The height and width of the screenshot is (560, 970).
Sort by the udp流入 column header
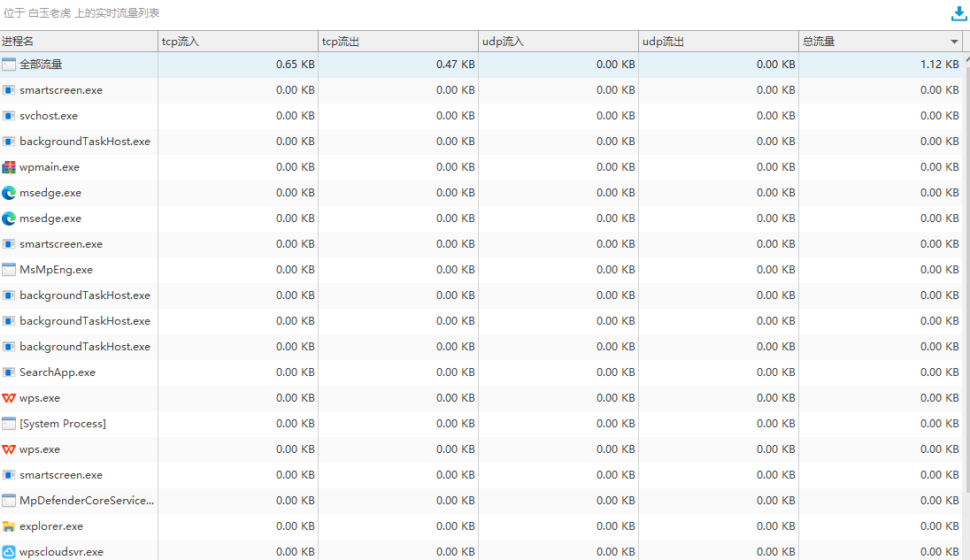click(x=558, y=42)
